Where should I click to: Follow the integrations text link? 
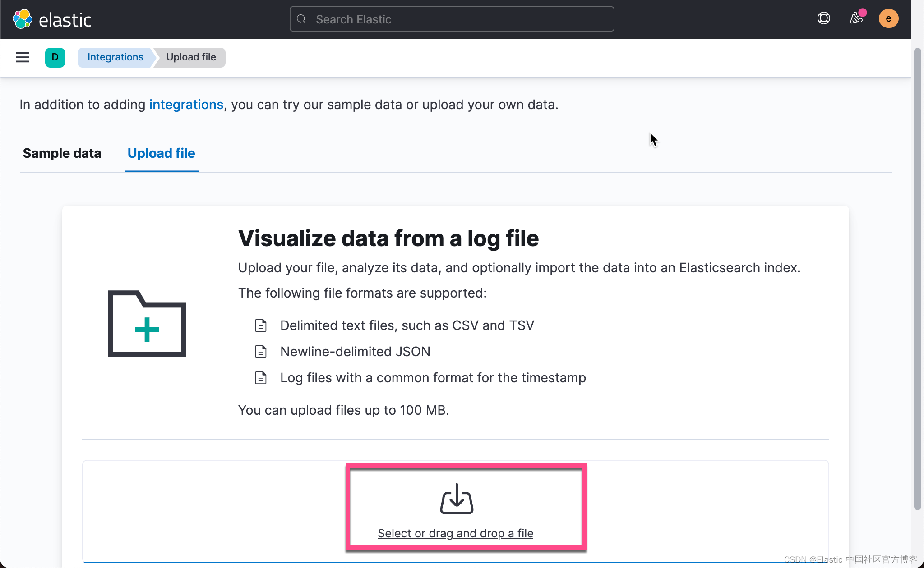tap(186, 105)
